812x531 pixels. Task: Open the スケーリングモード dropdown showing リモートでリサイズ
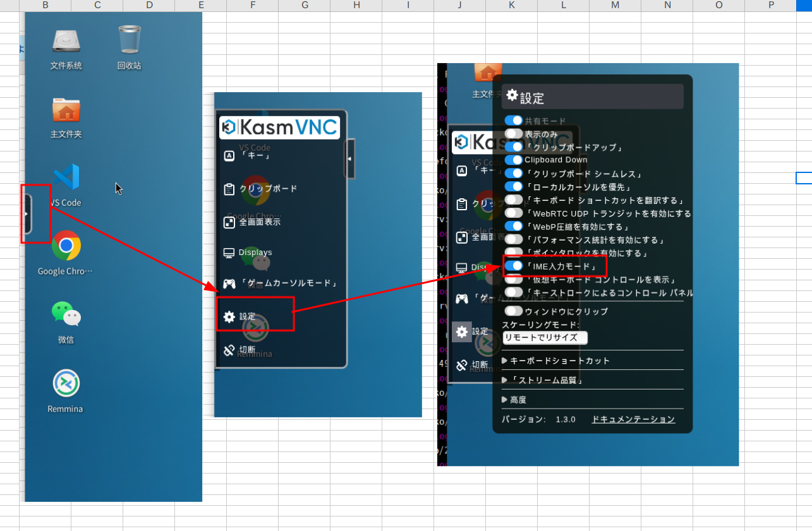[x=545, y=337]
